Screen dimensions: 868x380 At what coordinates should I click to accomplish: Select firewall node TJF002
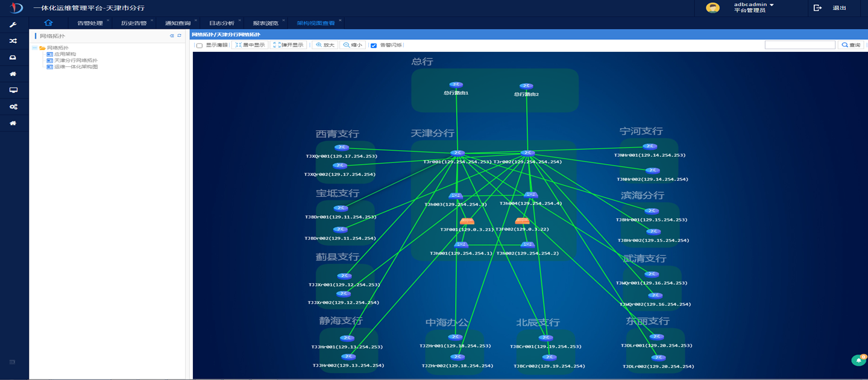(522, 221)
